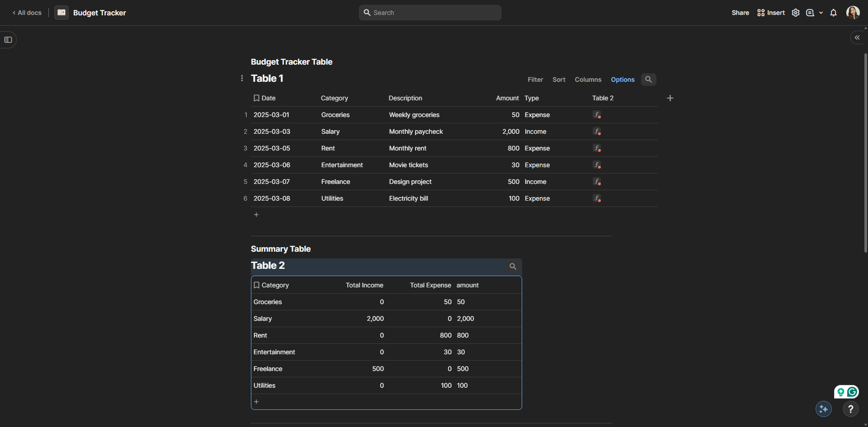Viewport: 868px width, 427px height.
Task: Open the Columns menu for Table 1
Action: click(x=588, y=80)
